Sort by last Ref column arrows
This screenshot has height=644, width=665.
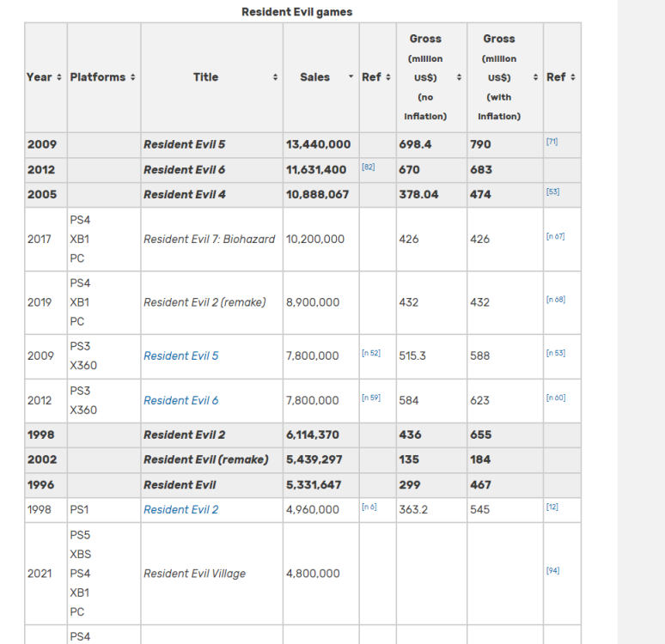click(573, 77)
